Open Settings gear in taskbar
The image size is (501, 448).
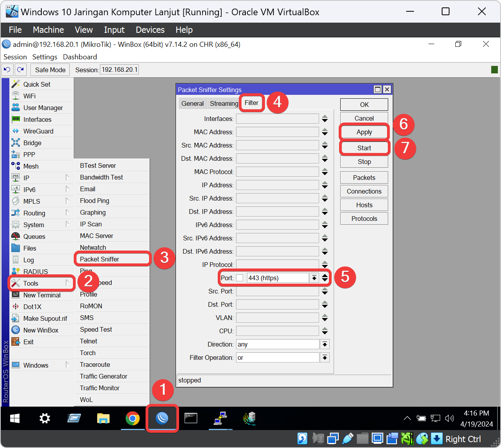pos(45,419)
